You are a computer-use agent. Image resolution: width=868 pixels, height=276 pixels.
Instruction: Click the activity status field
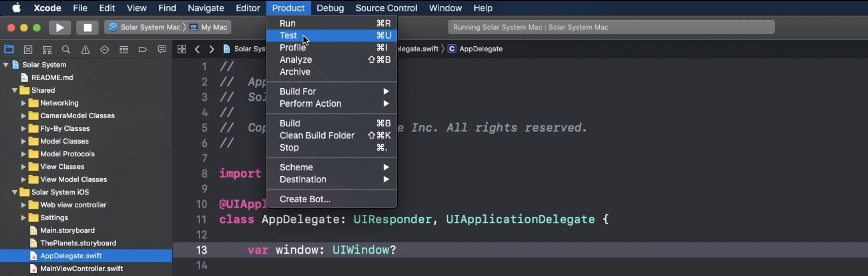(x=611, y=27)
